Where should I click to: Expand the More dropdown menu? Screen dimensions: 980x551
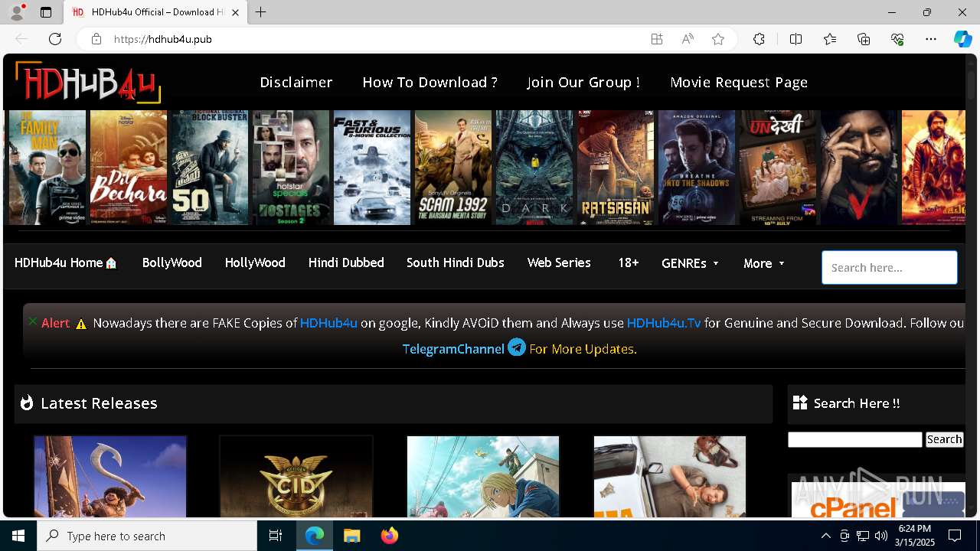pyautogui.click(x=764, y=263)
